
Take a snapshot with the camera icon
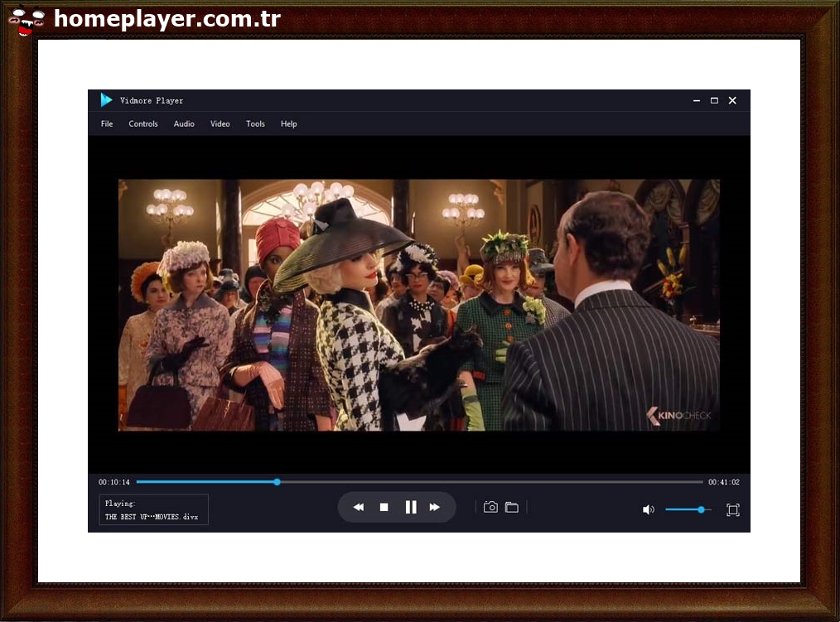[491, 507]
